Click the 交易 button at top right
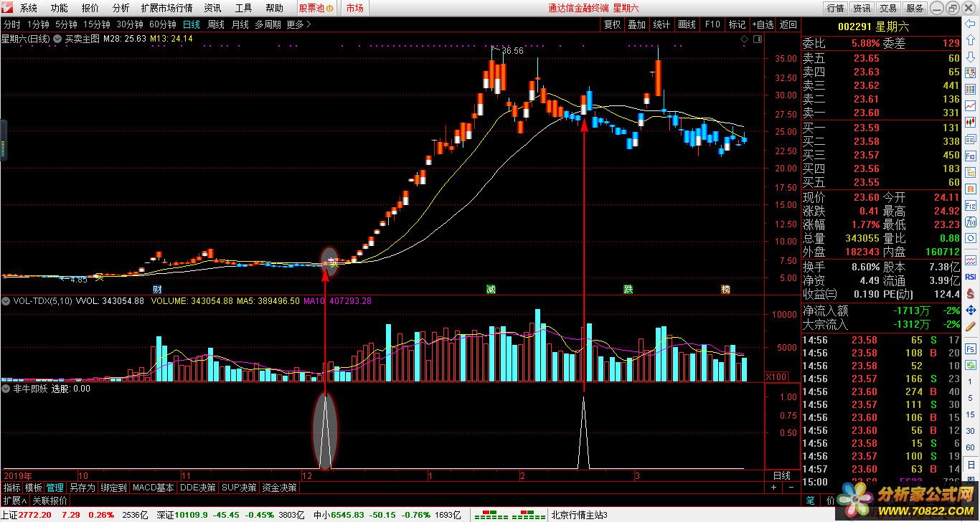The height and width of the screenshot is (522, 980). pos(888,8)
